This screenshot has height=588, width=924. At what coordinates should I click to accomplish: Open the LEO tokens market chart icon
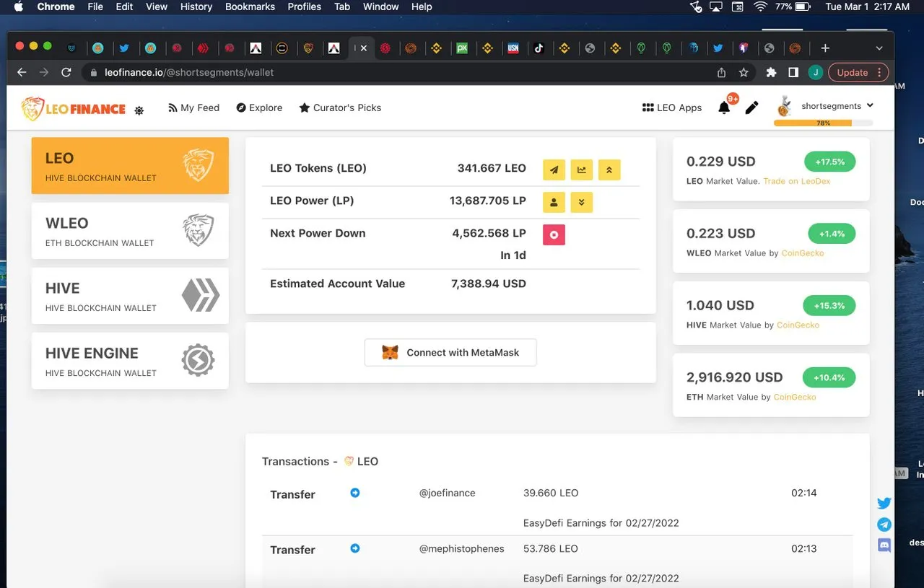(x=581, y=170)
